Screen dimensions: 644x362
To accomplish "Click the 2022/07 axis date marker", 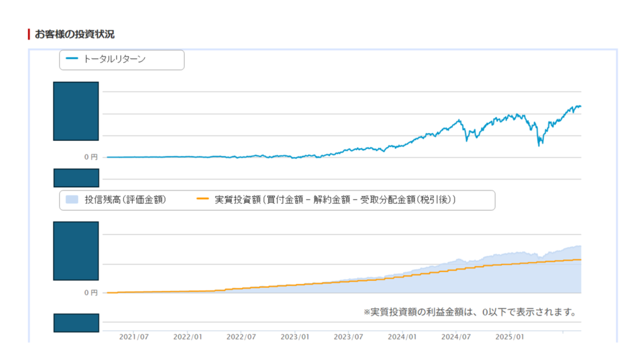I will click(x=241, y=337).
